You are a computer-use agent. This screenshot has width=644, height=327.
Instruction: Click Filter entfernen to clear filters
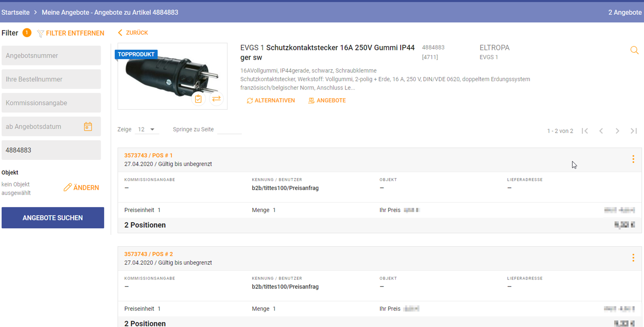(71, 33)
